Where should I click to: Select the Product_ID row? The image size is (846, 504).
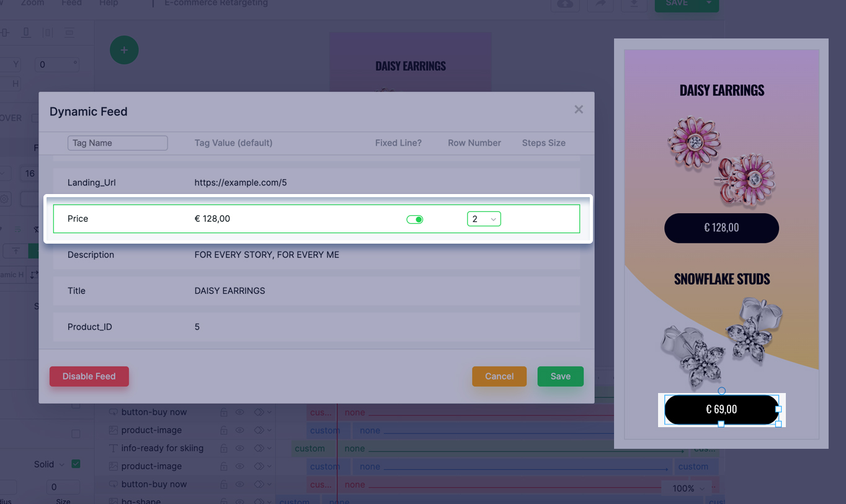coord(316,327)
